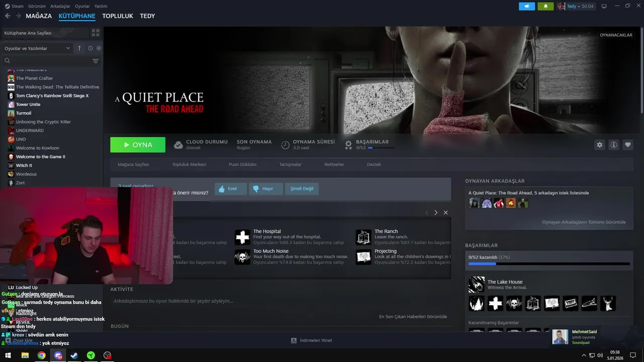
Task: Click The Ranch achievement icon
Action: pos(363,237)
